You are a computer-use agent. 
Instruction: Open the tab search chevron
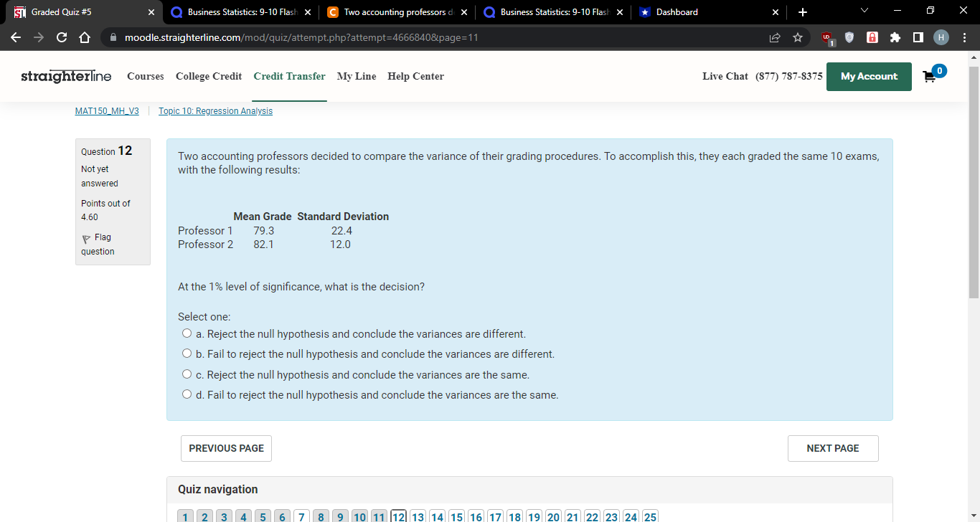click(864, 11)
